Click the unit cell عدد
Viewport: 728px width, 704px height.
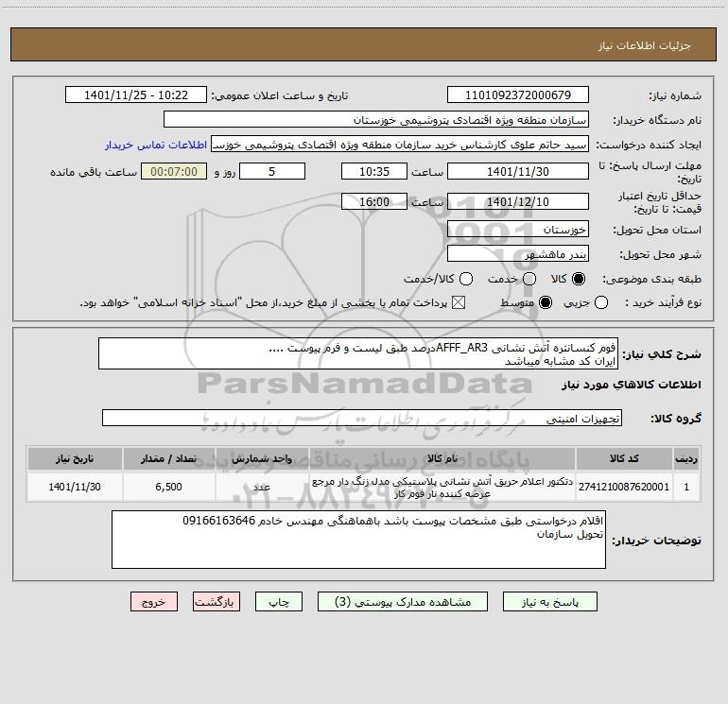click(x=262, y=487)
